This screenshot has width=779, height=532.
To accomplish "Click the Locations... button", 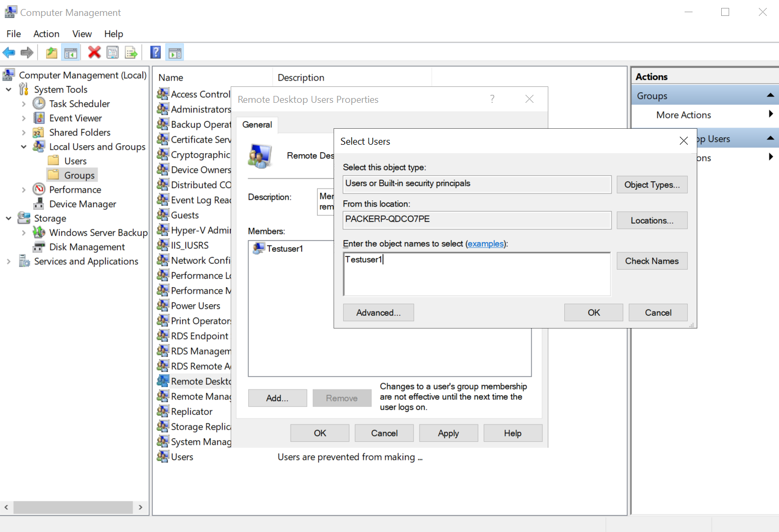I will click(652, 220).
